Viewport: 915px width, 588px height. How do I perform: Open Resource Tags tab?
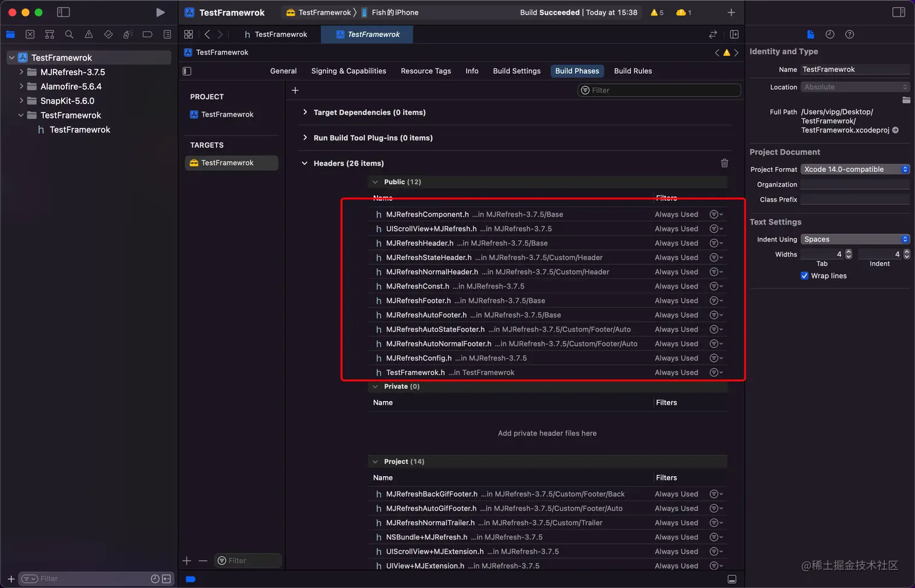(425, 71)
